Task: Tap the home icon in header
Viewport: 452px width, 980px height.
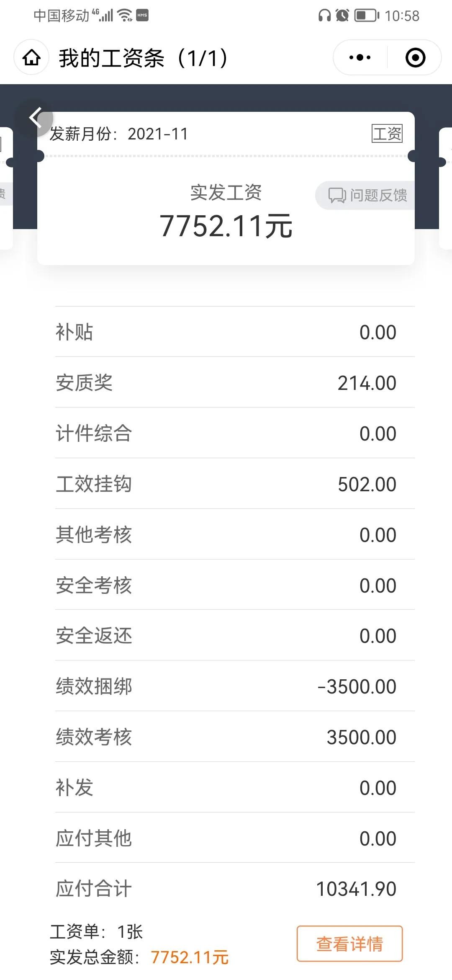Action: click(32, 58)
